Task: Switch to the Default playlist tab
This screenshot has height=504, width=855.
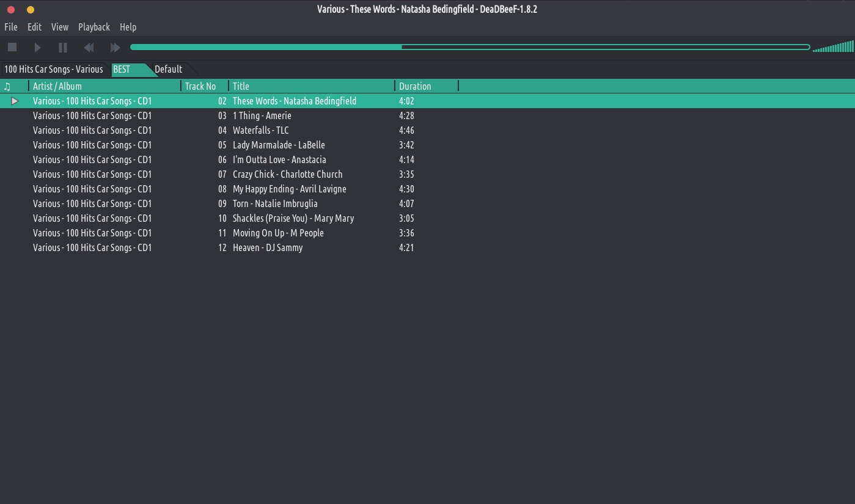Action: (x=168, y=69)
